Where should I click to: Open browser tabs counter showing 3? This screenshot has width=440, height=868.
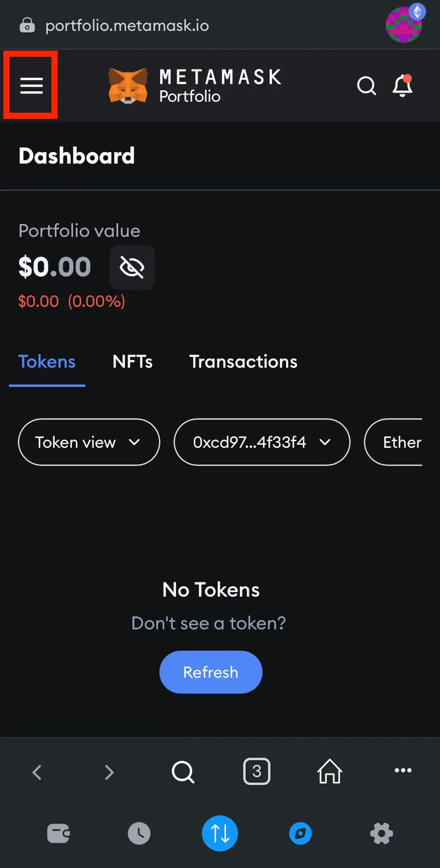tap(257, 771)
